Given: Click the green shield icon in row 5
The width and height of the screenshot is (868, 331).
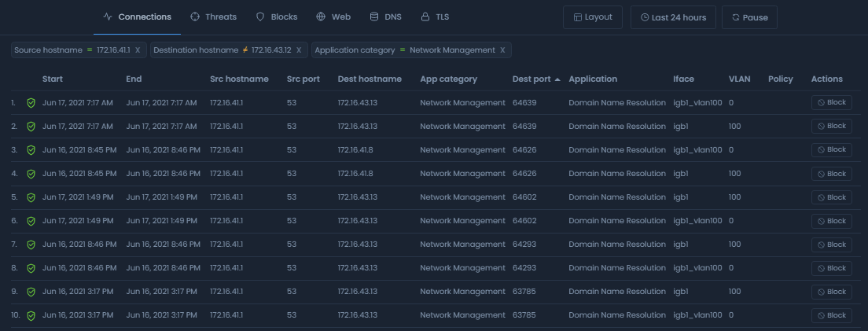Looking at the screenshot, I should tap(31, 197).
